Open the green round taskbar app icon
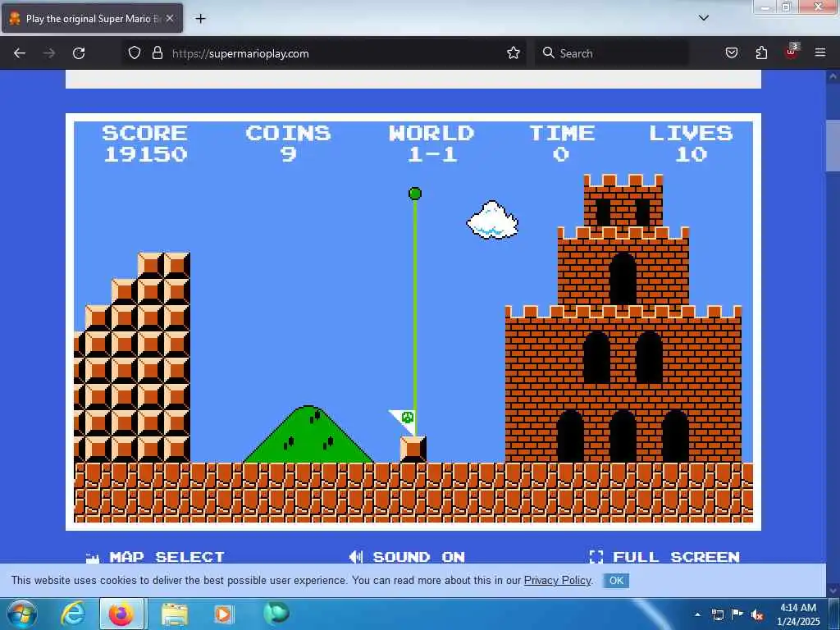Image resolution: width=840 pixels, height=630 pixels. click(276, 613)
